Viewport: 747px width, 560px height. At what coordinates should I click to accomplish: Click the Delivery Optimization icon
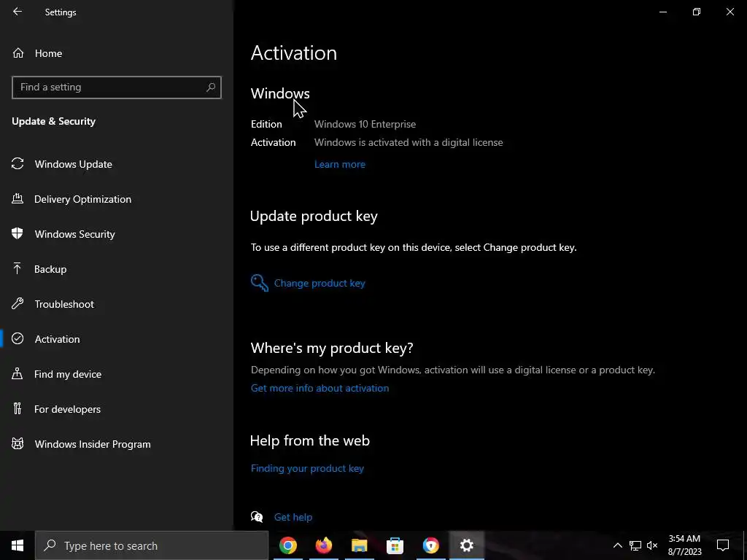pyautogui.click(x=18, y=198)
